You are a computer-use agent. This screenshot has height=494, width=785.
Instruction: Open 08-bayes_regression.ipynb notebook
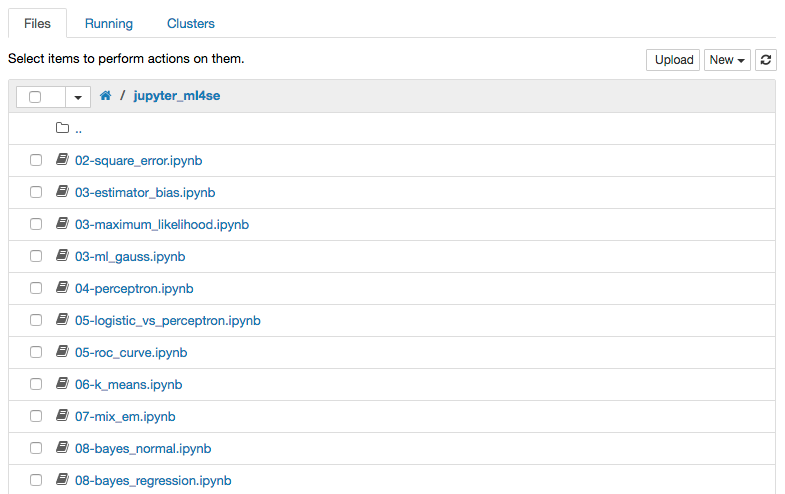click(153, 481)
